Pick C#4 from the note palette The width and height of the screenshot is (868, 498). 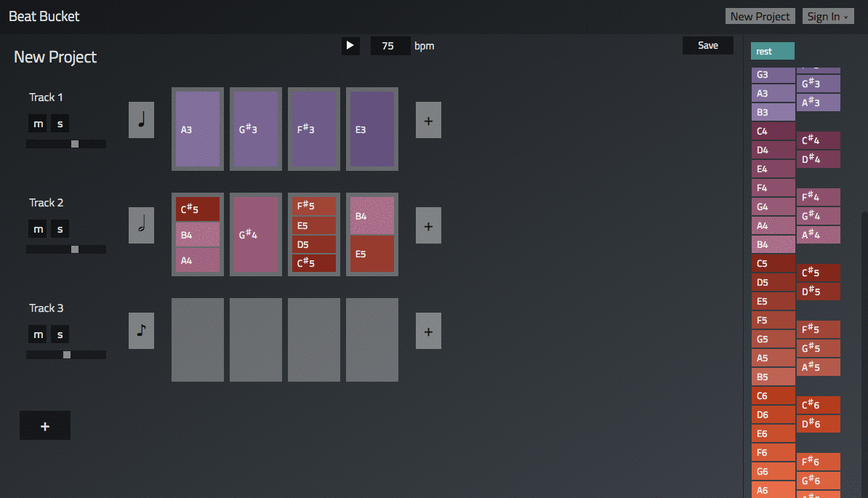pyautogui.click(x=818, y=140)
